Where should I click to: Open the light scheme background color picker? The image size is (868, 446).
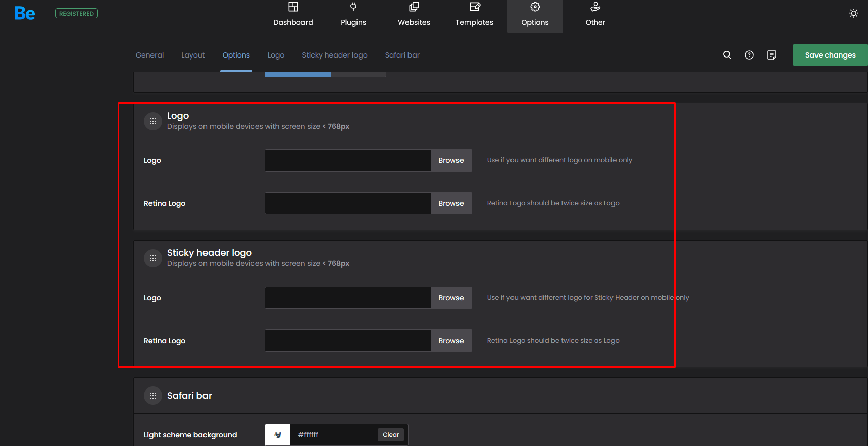277,435
